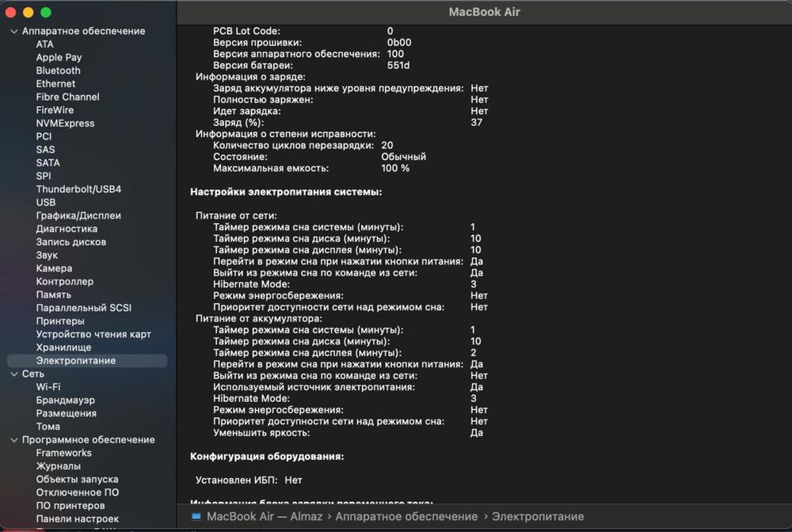Image resolution: width=792 pixels, height=532 pixels.
Task: Click the MacBook Air window title
Action: pyautogui.click(x=485, y=12)
